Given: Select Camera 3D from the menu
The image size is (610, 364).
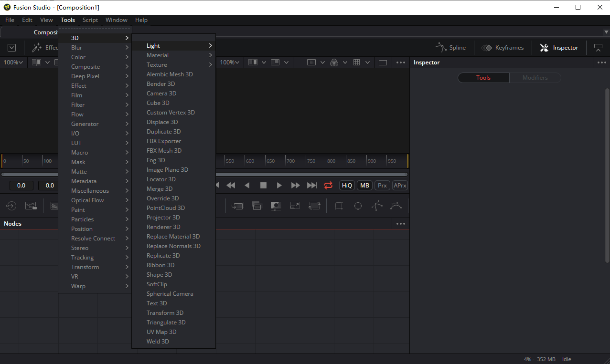Looking at the screenshot, I should (174, 94).
